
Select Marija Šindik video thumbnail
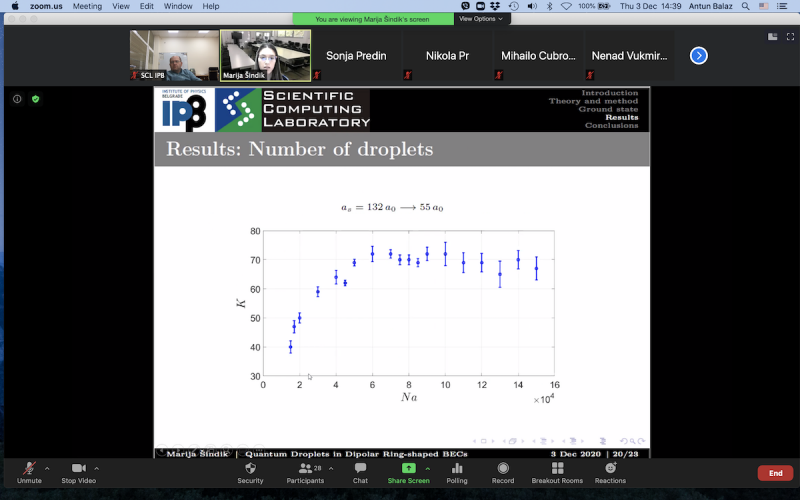click(265, 56)
